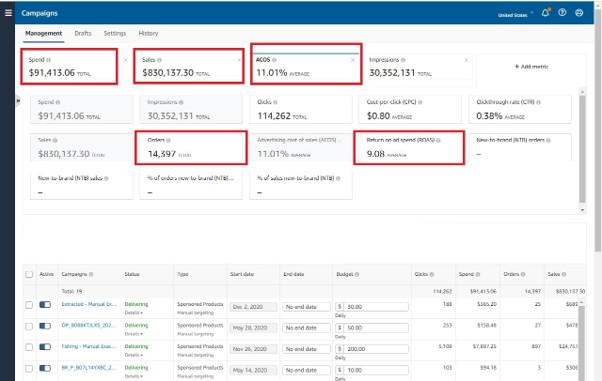This screenshot has width=602, height=381.
Task: Open the notifications bell
Action: click(x=545, y=13)
